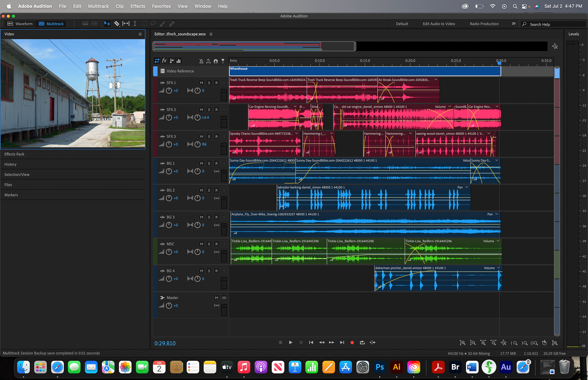Viewport: 588px width, 380px height.
Task: Switch to Waveform view
Action: coord(20,24)
